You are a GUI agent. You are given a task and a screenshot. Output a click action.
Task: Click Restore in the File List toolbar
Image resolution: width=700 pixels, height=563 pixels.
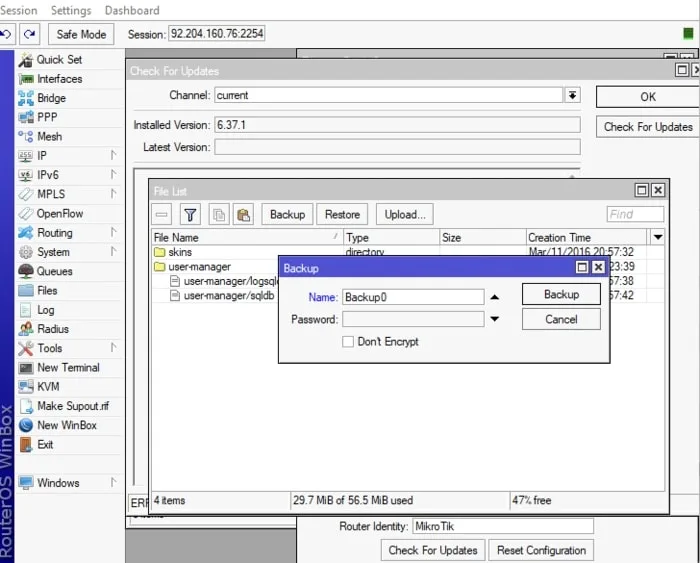pos(342,215)
